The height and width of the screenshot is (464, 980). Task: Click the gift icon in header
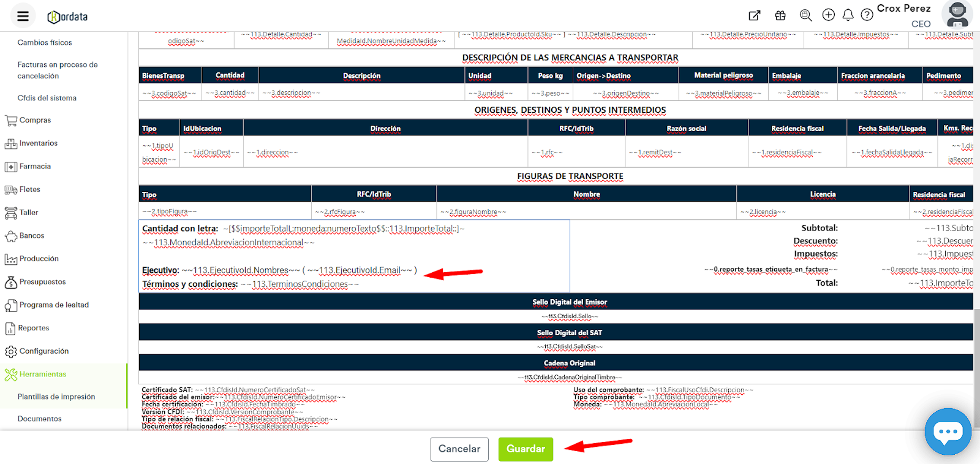[780, 15]
